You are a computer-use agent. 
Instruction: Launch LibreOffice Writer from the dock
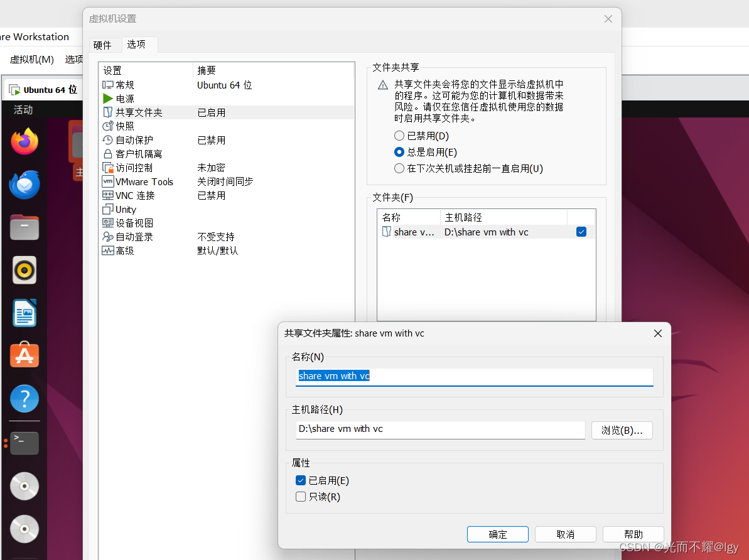24,313
